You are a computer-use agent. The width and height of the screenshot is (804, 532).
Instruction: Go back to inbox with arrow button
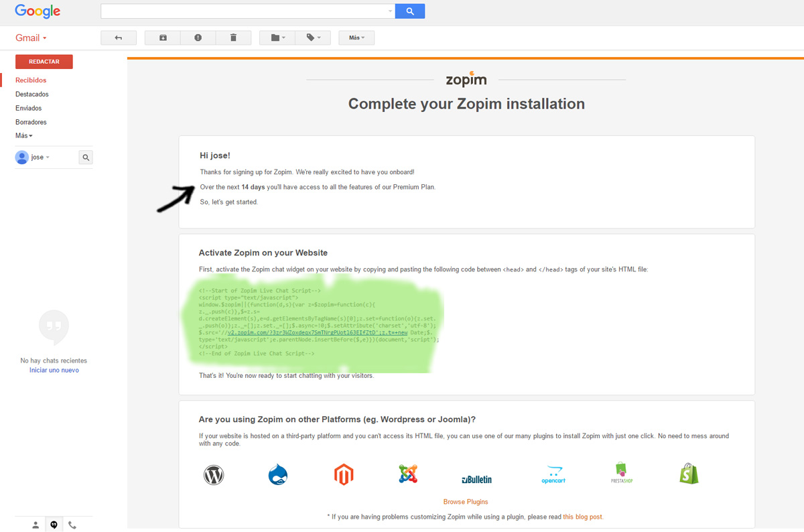119,38
